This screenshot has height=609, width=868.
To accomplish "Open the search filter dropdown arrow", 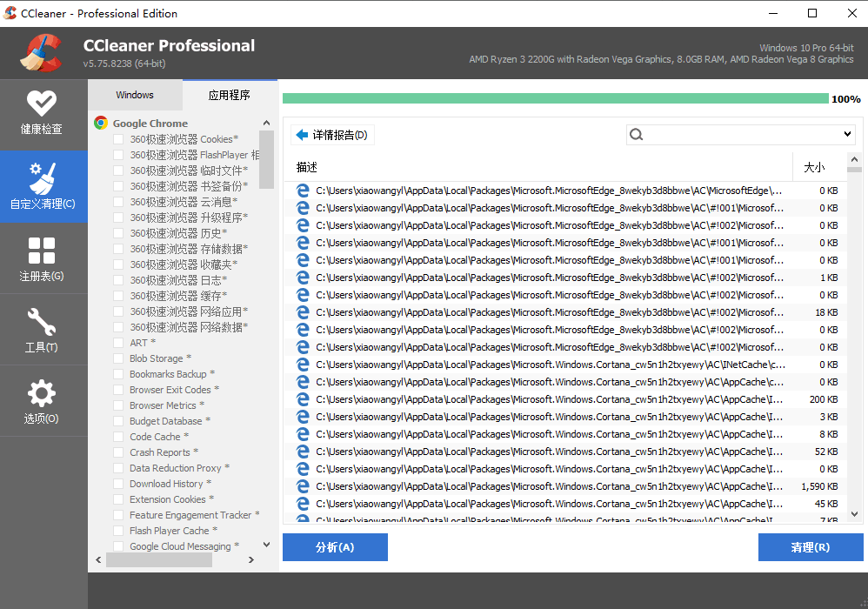I will (x=848, y=135).
